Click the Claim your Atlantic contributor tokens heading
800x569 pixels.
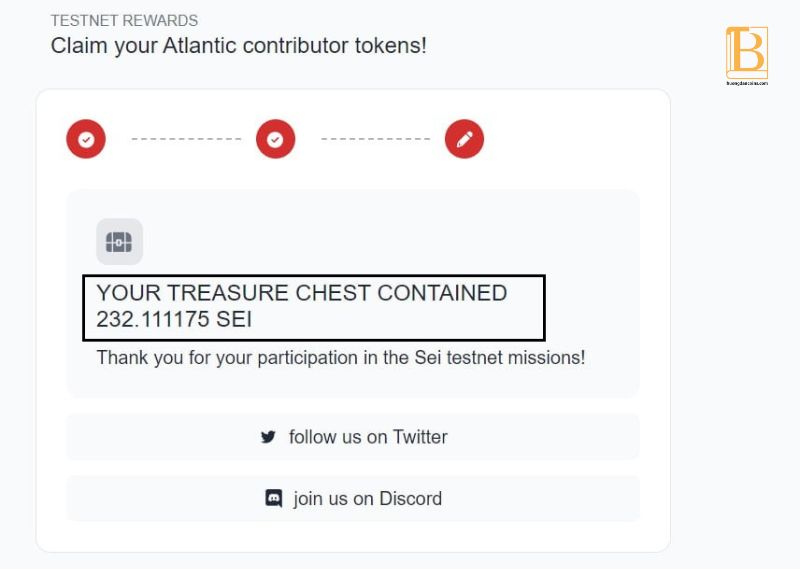(x=238, y=45)
